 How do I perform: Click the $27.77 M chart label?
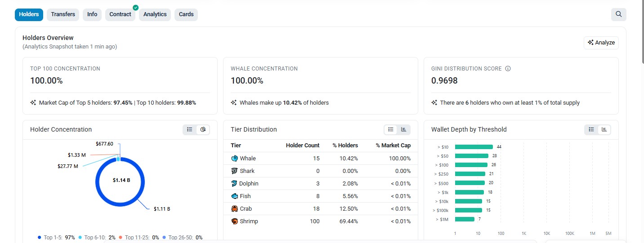click(67, 166)
